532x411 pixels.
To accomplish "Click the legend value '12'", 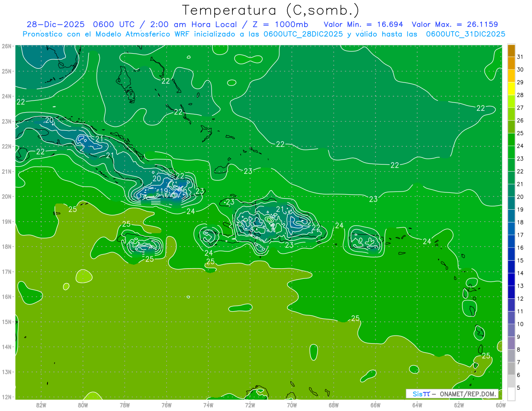I will coord(520,299).
